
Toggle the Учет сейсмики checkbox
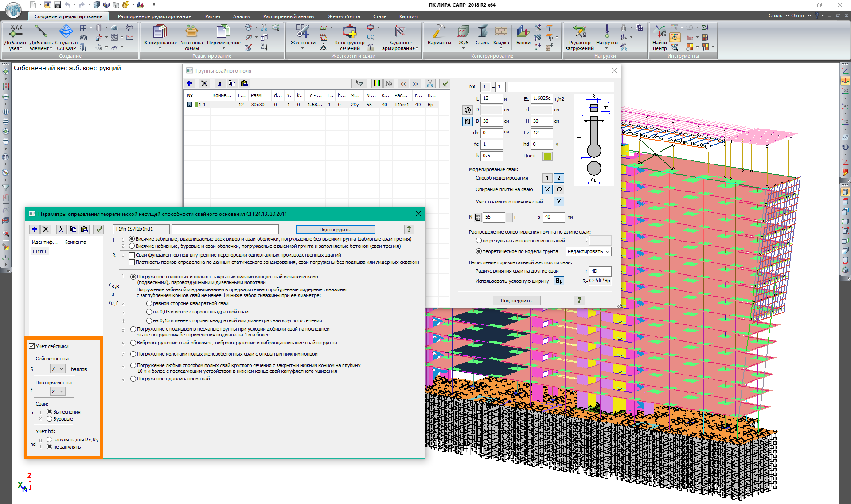(32, 346)
